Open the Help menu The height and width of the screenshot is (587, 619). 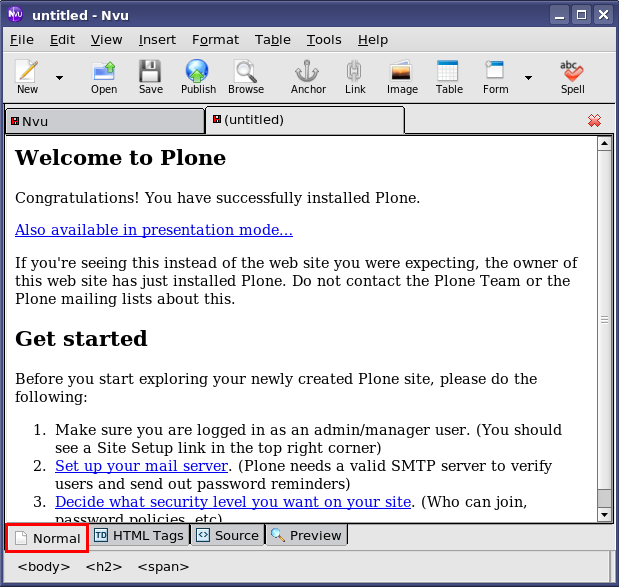coord(373,40)
